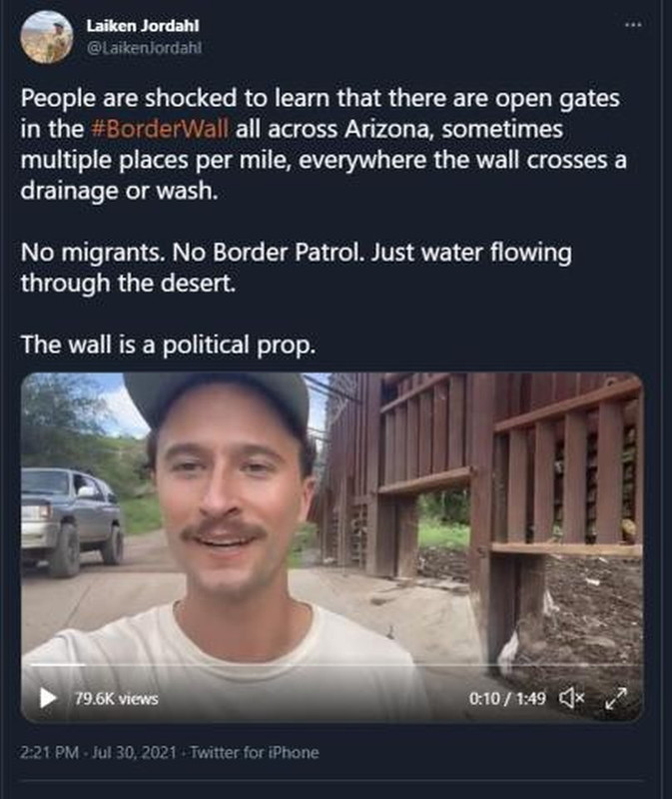This screenshot has width=672, height=799.
Task: Select the text 'The wall is a political prop.'
Action: [168, 345]
